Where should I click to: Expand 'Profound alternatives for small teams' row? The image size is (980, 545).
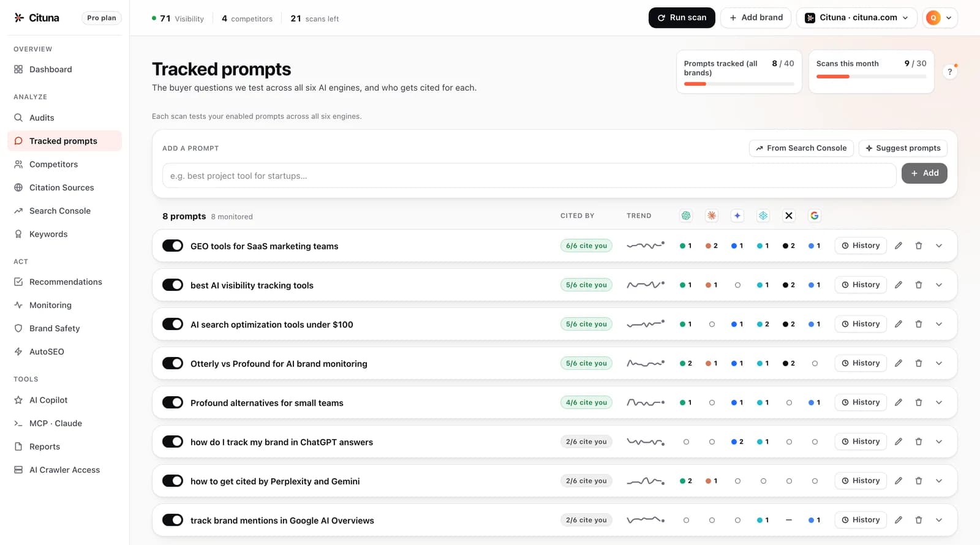pos(939,402)
